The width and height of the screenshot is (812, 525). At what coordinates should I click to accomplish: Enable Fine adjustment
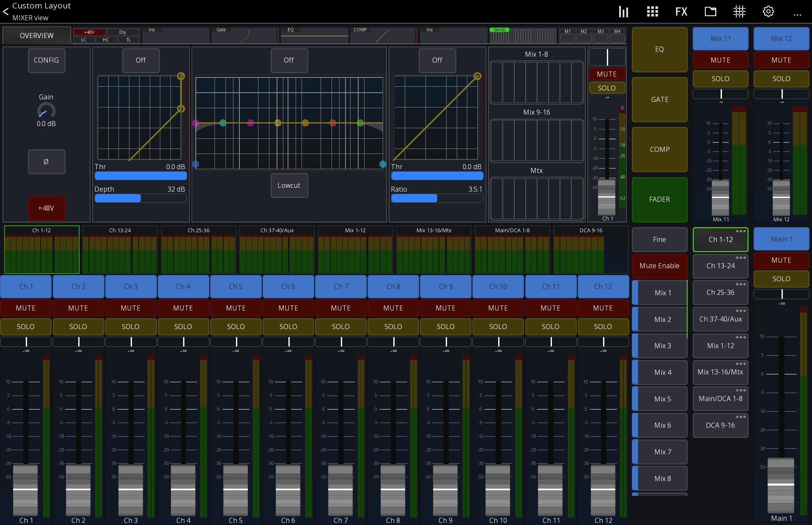point(660,239)
